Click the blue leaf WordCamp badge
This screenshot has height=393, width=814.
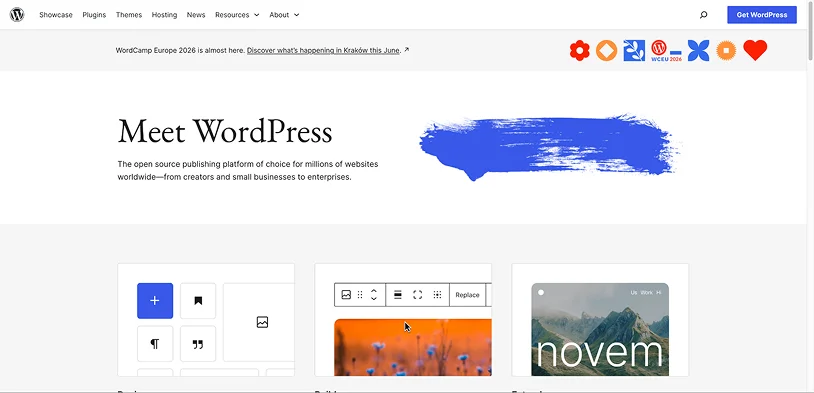pos(634,50)
